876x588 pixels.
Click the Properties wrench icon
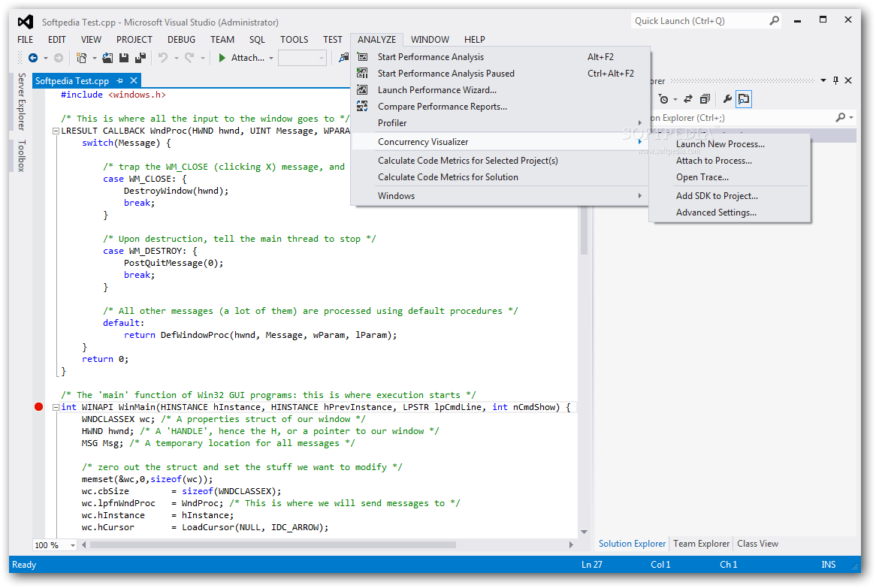point(726,99)
